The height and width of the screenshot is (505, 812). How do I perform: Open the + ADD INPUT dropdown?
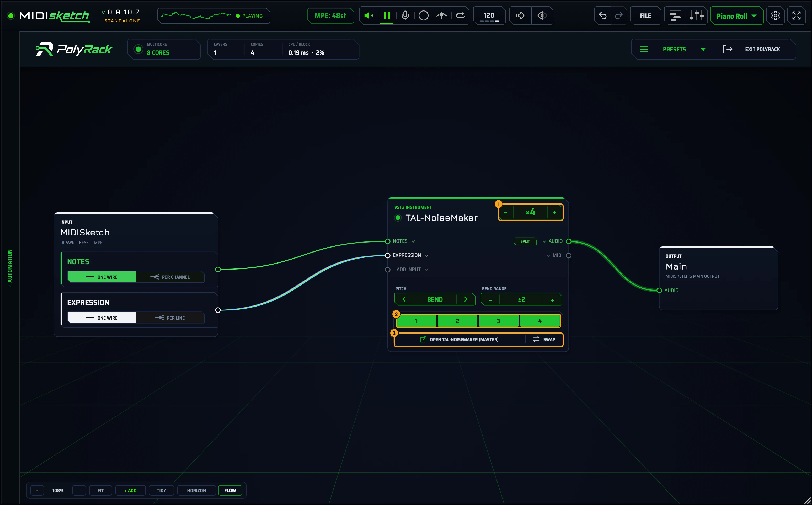[410, 270]
